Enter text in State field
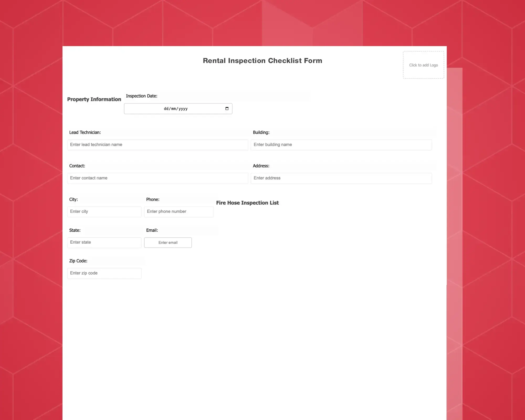This screenshot has height=420, width=525. [x=104, y=242]
